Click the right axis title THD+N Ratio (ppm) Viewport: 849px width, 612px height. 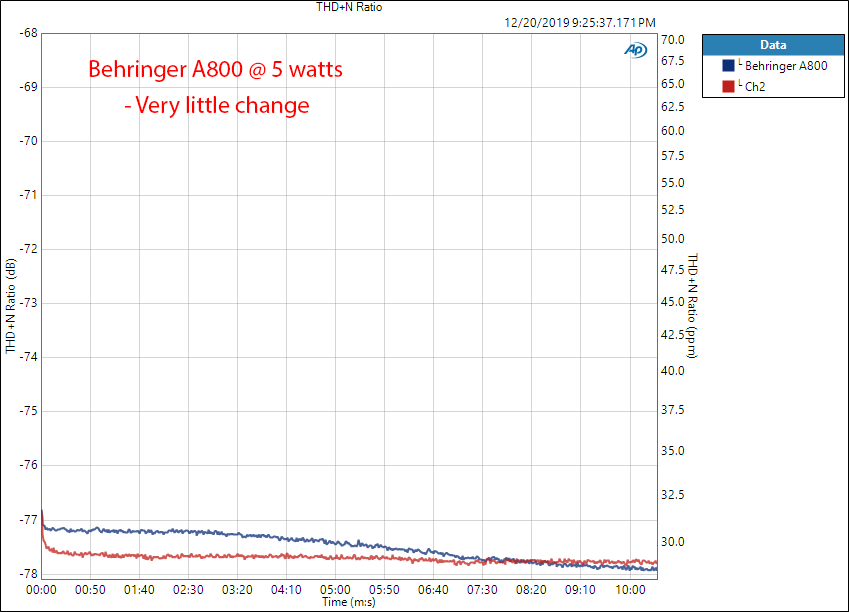693,306
